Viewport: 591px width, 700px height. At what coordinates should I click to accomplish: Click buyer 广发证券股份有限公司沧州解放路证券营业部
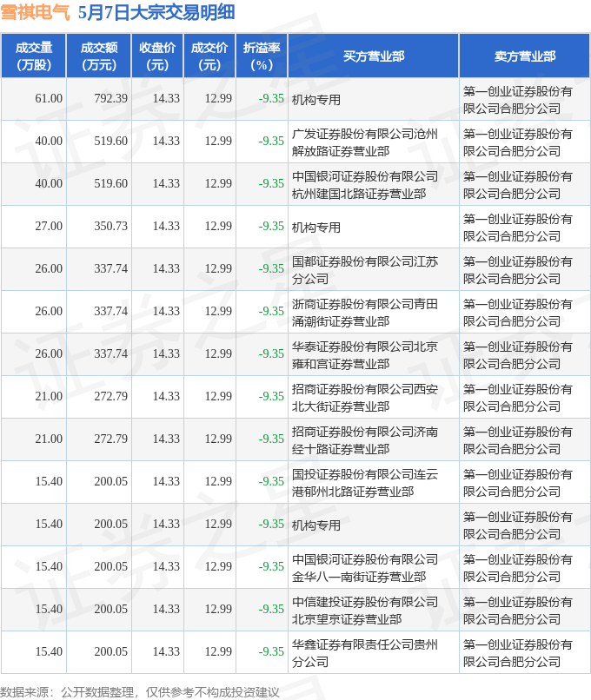click(364, 142)
